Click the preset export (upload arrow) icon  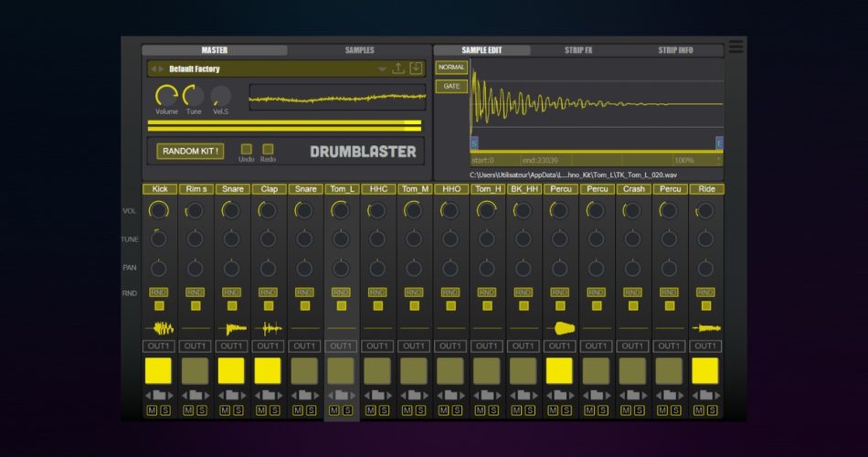coord(398,69)
